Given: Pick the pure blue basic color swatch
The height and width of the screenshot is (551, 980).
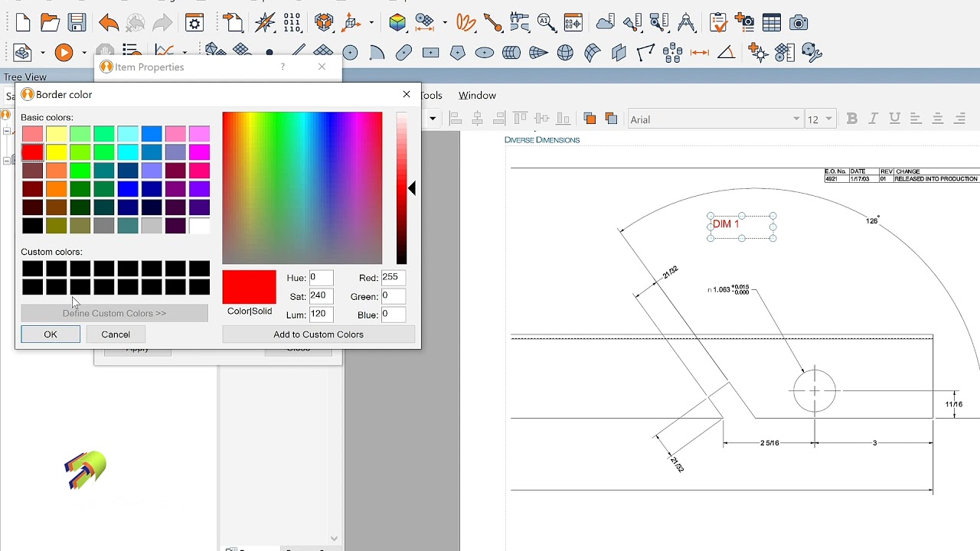Looking at the screenshot, I should coord(128,189).
